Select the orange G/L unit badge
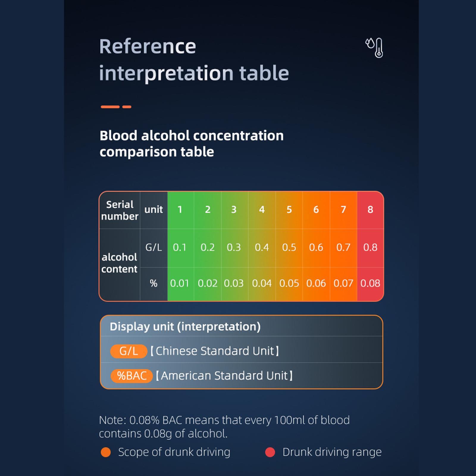This screenshot has height=476, width=476. (129, 351)
